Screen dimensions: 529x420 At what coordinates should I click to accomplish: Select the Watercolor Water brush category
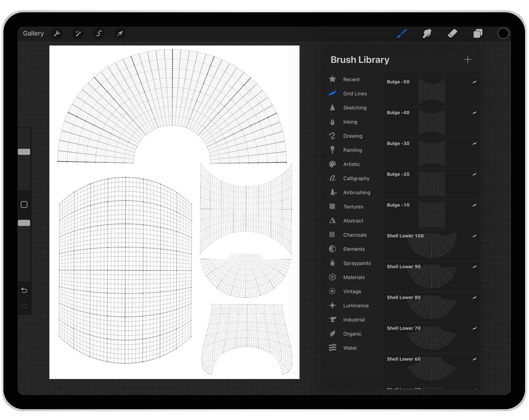pos(350,348)
